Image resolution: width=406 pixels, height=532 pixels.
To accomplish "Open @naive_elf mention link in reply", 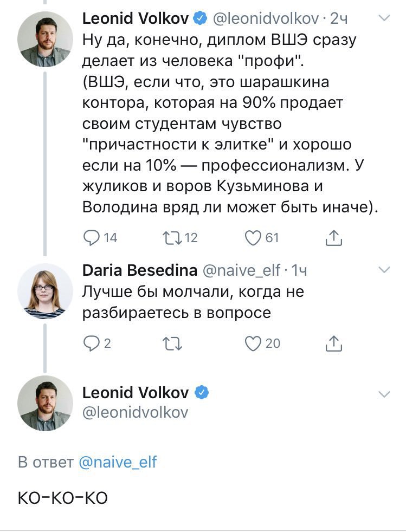I will point(118,463).
